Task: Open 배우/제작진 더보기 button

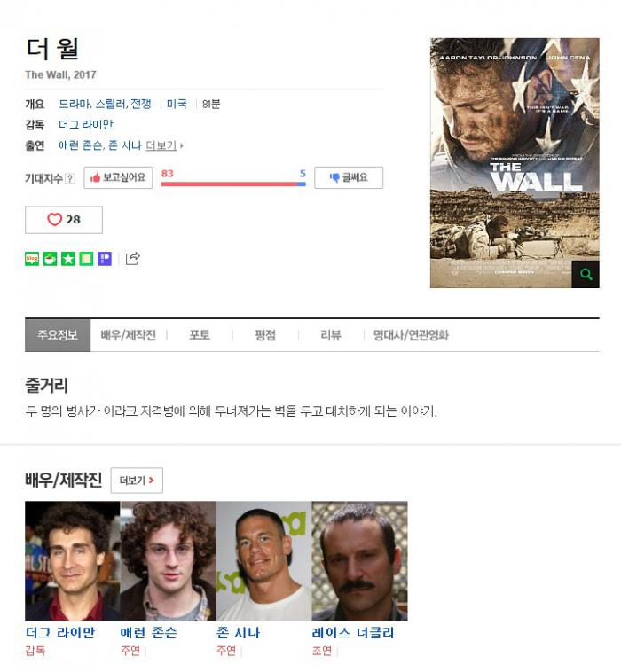Action: (137, 481)
